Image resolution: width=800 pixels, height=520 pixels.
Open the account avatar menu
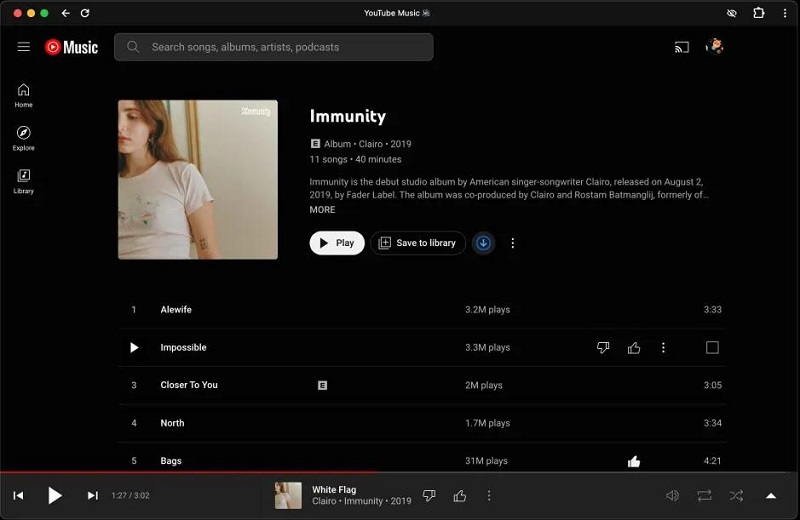pyautogui.click(x=714, y=46)
